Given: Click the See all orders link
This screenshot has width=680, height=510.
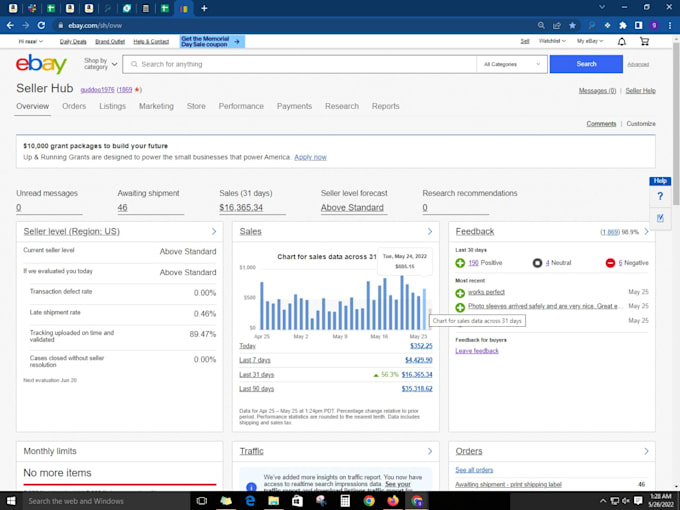Looking at the screenshot, I should (x=474, y=470).
